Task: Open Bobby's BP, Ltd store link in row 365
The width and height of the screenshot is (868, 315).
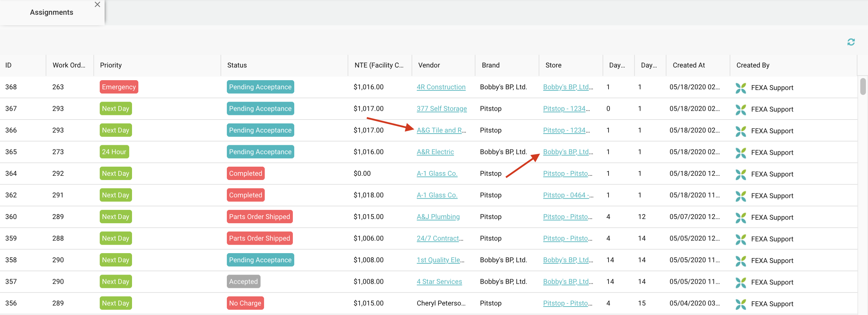Action: click(567, 152)
